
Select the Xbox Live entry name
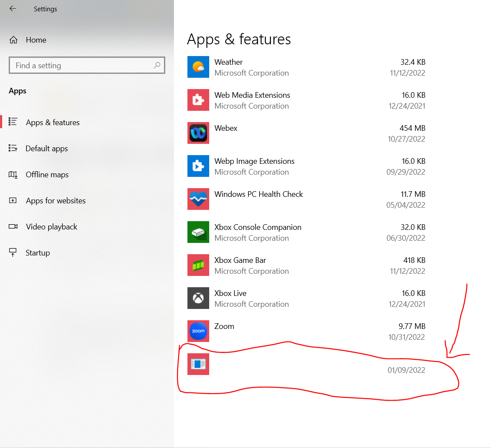pyautogui.click(x=230, y=293)
